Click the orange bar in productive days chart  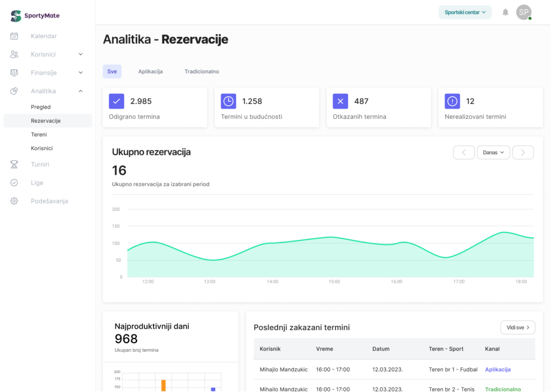coord(164,386)
